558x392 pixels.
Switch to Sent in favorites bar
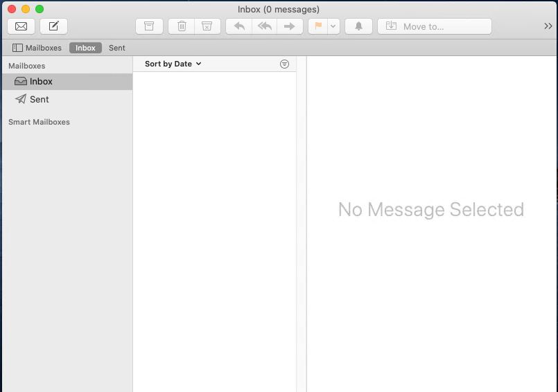tap(117, 48)
